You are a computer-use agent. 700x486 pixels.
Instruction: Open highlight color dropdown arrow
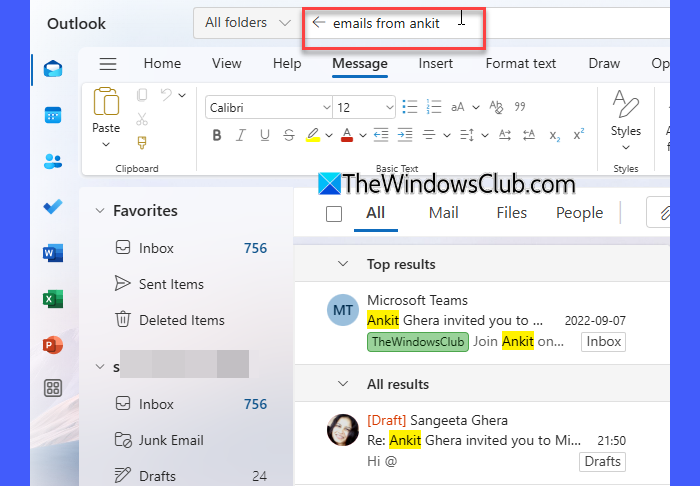(x=329, y=135)
